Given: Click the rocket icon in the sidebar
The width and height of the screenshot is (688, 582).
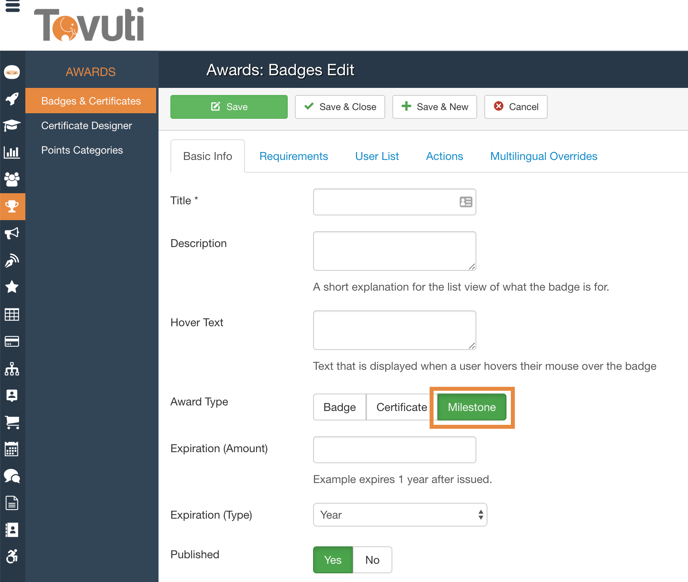Looking at the screenshot, I should (x=12, y=99).
